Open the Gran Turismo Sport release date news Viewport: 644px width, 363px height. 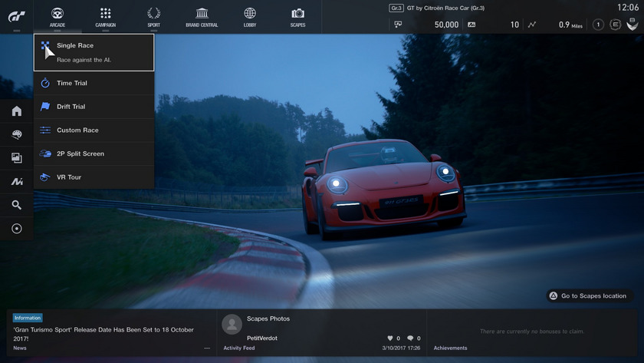(103, 334)
